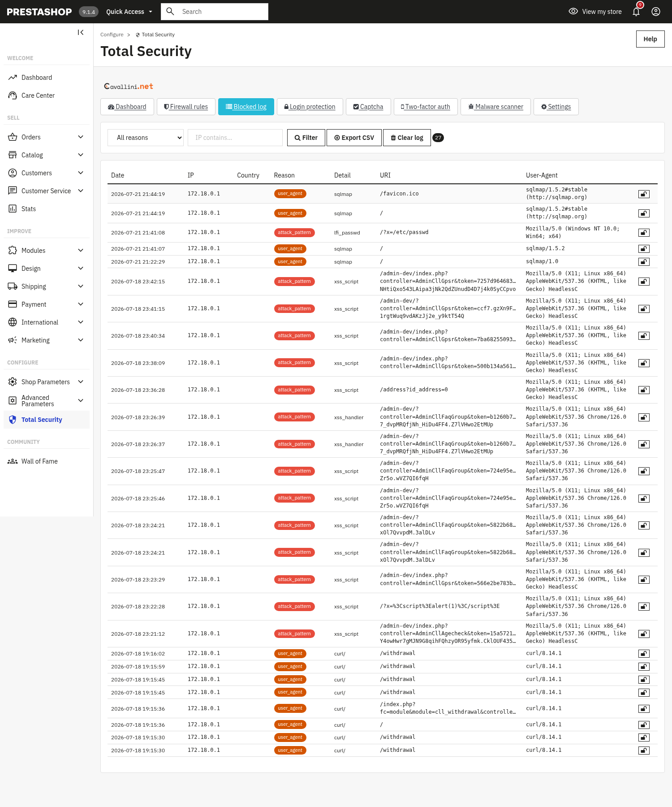Expand the Catalog menu chevron
Screen dimensions: 672x807
pyautogui.click(x=81, y=155)
